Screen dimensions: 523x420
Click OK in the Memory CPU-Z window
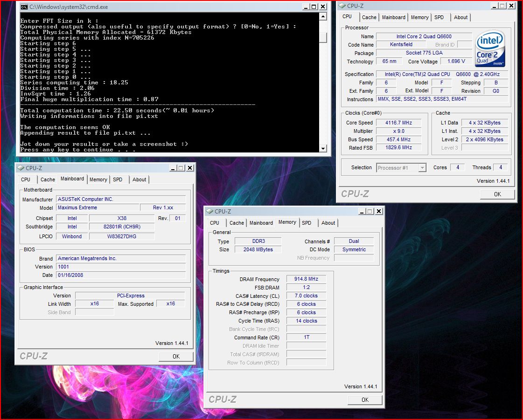365,399
